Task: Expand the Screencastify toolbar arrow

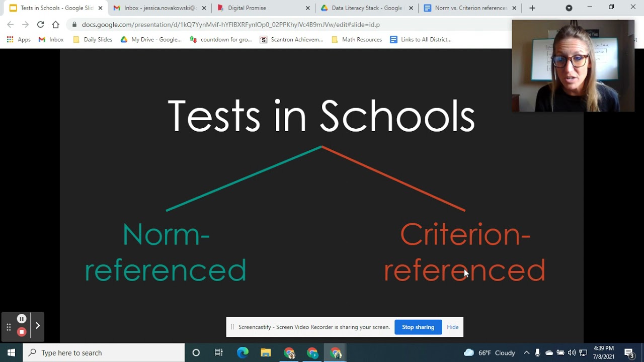Action: click(38, 325)
